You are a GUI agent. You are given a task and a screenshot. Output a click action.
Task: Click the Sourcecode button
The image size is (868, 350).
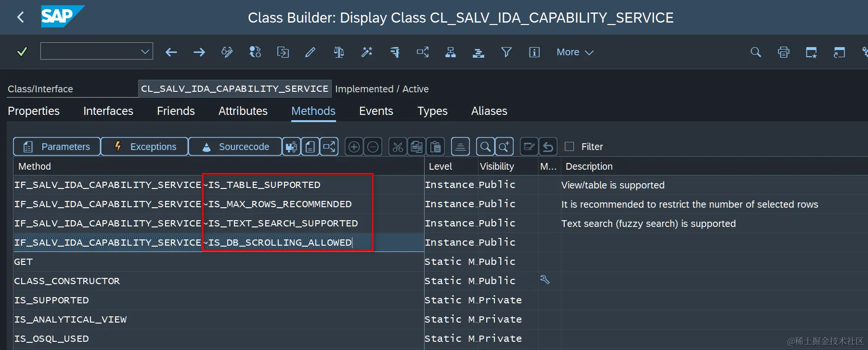pos(235,147)
